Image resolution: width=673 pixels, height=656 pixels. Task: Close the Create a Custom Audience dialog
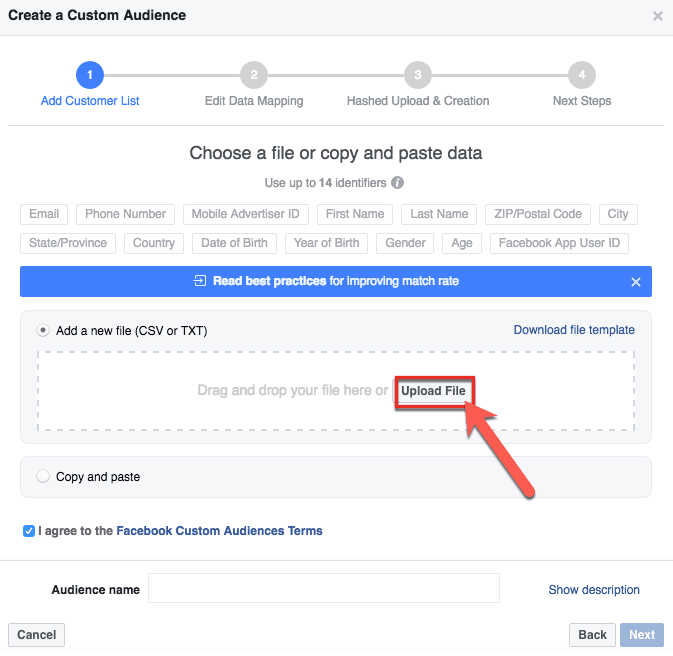coord(658,16)
